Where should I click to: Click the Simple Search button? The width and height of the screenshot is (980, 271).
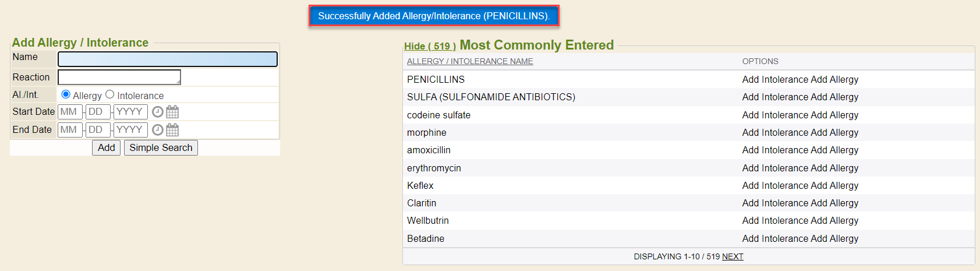161,148
